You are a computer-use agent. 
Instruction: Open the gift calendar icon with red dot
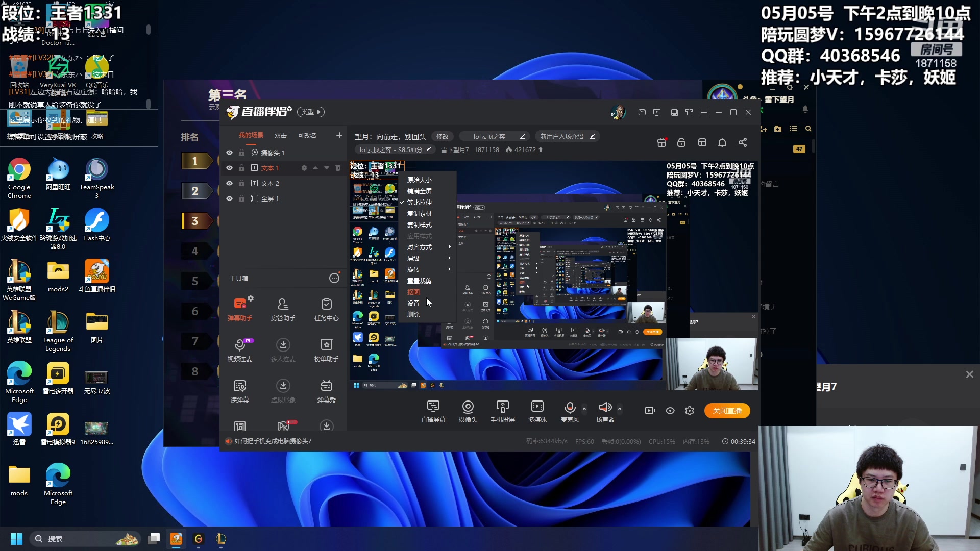click(x=661, y=143)
